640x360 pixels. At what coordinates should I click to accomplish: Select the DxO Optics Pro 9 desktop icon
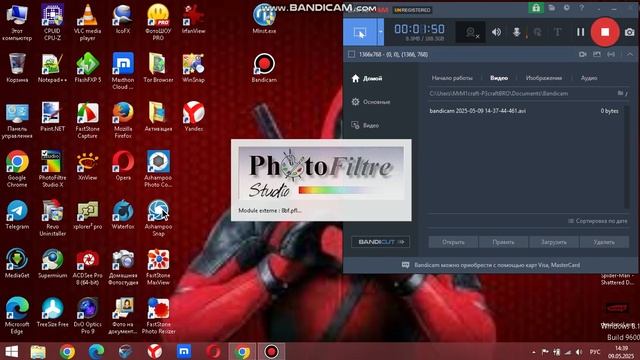(x=87, y=316)
